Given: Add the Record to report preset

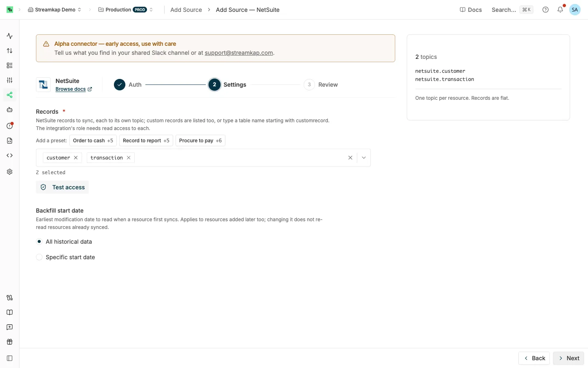Looking at the screenshot, I should click(x=146, y=141).
